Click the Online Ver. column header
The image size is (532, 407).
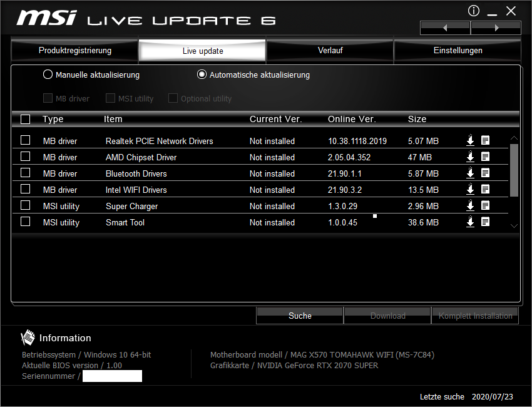tap(352, 119)
